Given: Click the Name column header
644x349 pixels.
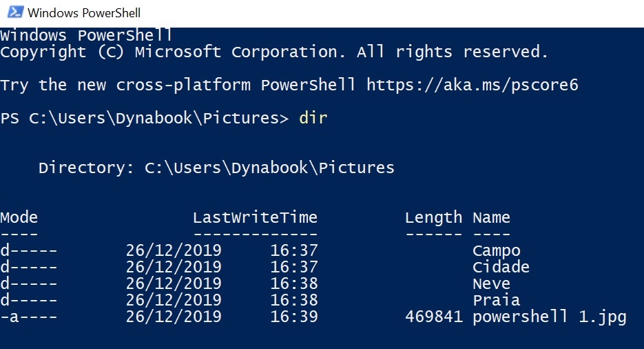Looking at the screenshot, I should pyautogui.click(x=492, y=217).
